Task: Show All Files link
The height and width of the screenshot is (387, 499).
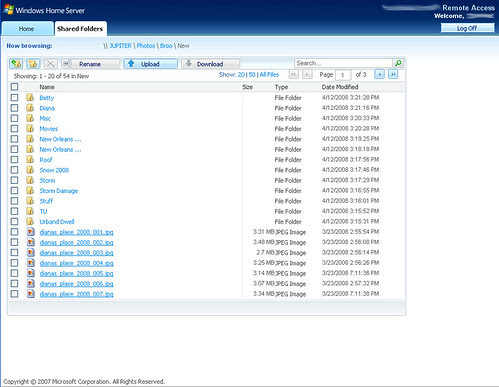Action: click(x=269, y=75)
